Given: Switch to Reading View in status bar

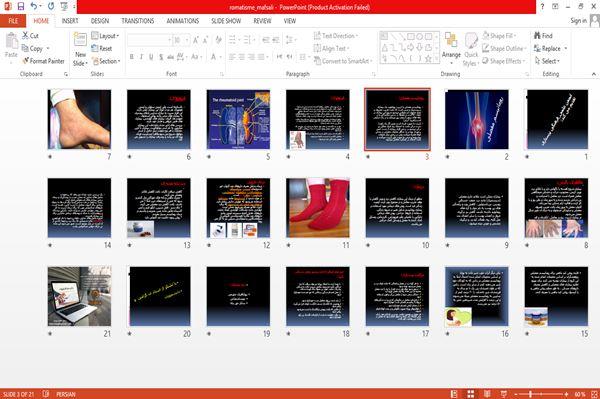Looking at the screenshot, I should pos(487,394).
